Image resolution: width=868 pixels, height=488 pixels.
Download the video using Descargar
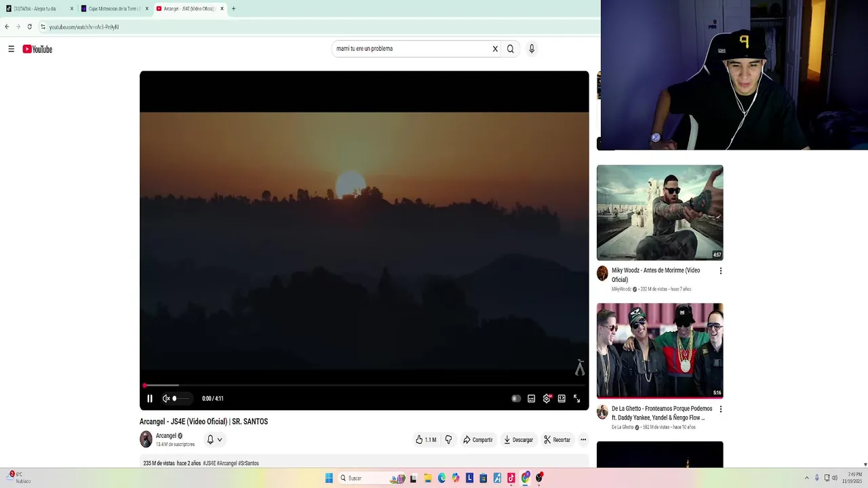coord(519,440)
